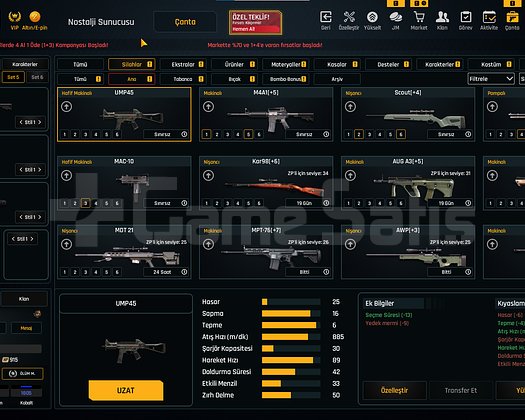Open the Yükselt upgrade icon
Viewport: 525px width, 420px height.
(x=372, y=17)
